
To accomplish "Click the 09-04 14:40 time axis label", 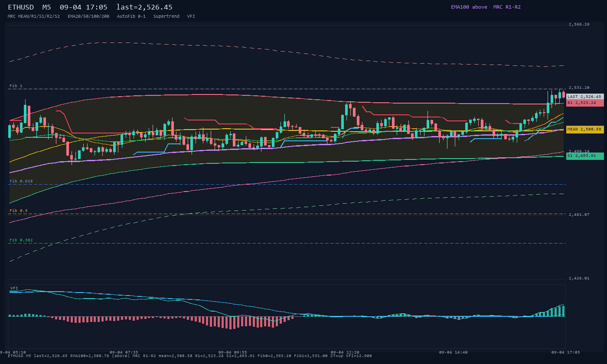I will coord(454,352).
